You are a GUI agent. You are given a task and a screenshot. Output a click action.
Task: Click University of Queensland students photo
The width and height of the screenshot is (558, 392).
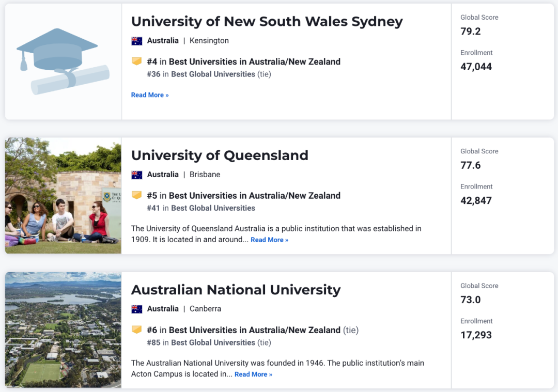pyautogui.click(x=64, y=196)
